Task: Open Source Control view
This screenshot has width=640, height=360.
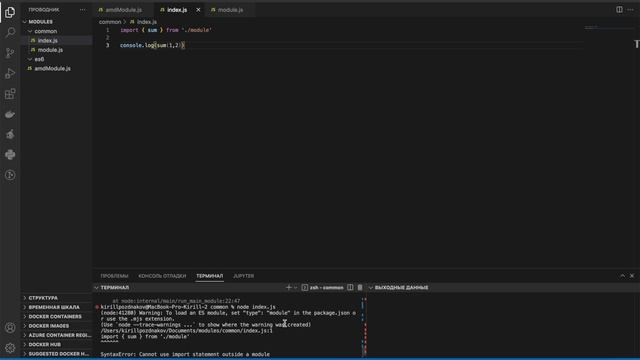Action: 10,53
